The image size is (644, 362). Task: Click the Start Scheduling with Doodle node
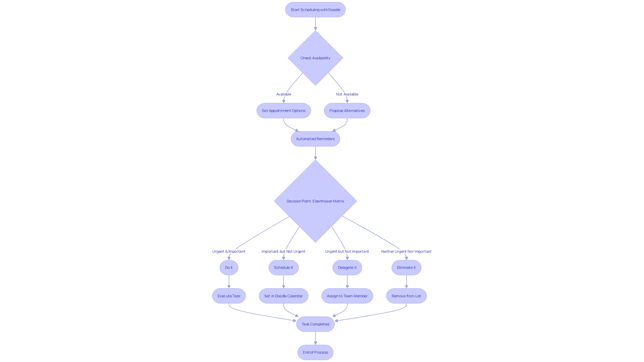(315, 10)
